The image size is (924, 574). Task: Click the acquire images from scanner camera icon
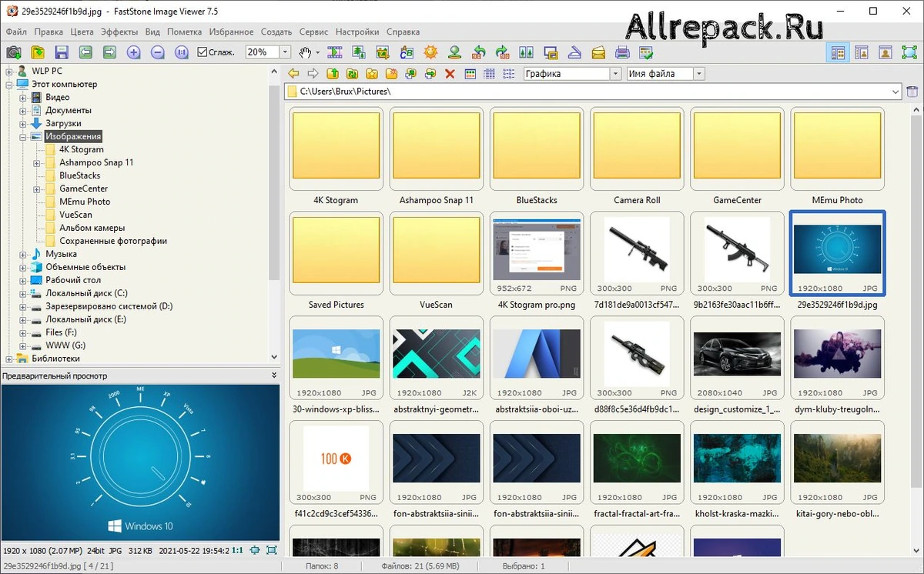click(x=13, y=52)
